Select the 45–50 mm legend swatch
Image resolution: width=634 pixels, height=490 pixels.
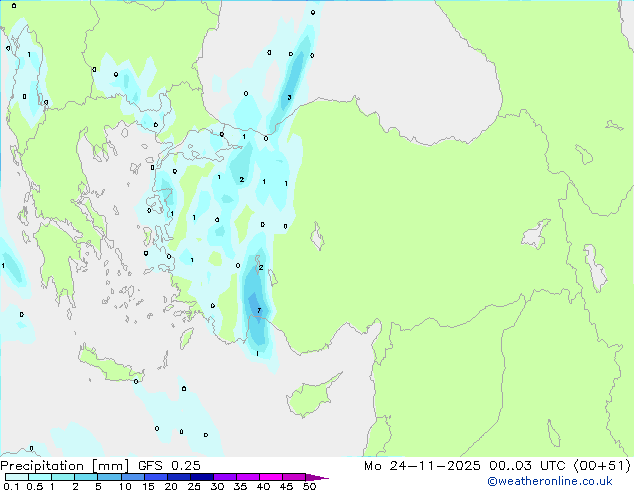(294, 477)
